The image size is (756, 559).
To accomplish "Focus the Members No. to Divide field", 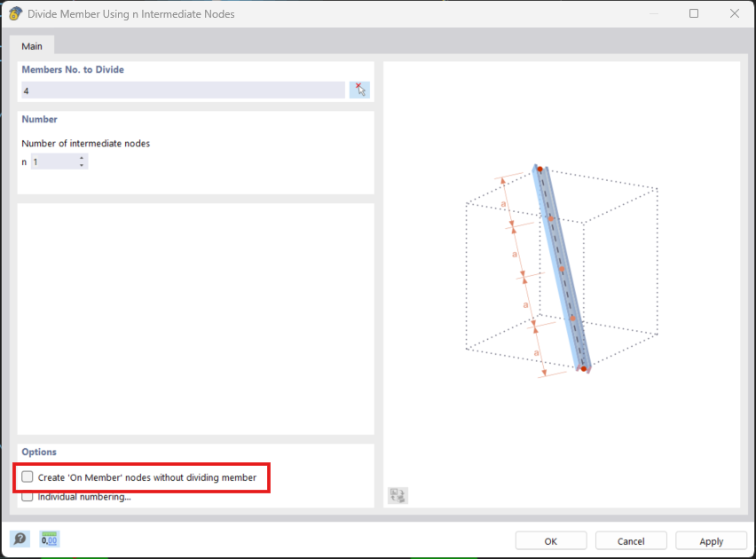I will click(183, 91).
